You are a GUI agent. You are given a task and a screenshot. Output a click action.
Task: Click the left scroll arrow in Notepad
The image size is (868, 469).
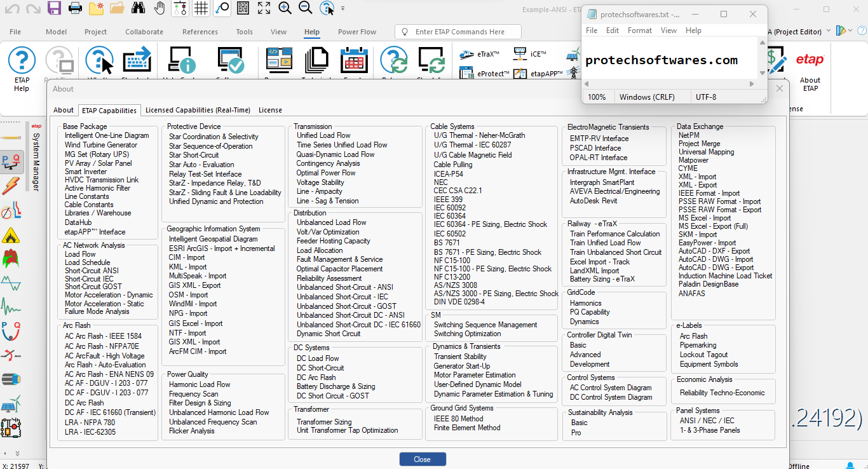[x=587, y=83]
